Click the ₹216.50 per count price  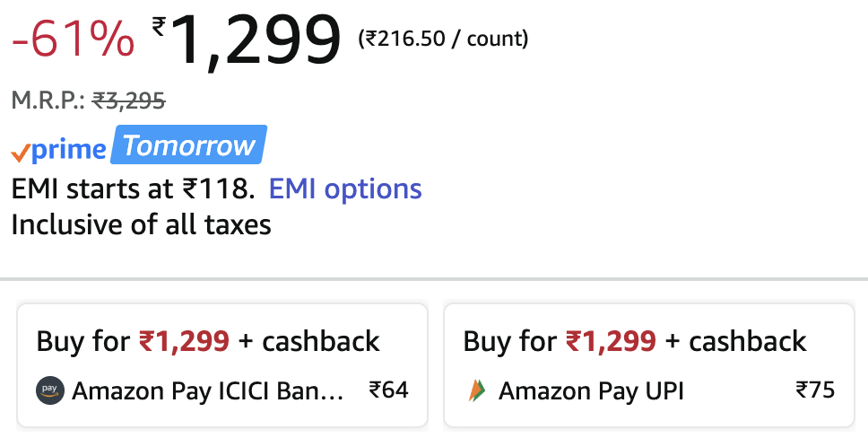click(x=443, y=39)
